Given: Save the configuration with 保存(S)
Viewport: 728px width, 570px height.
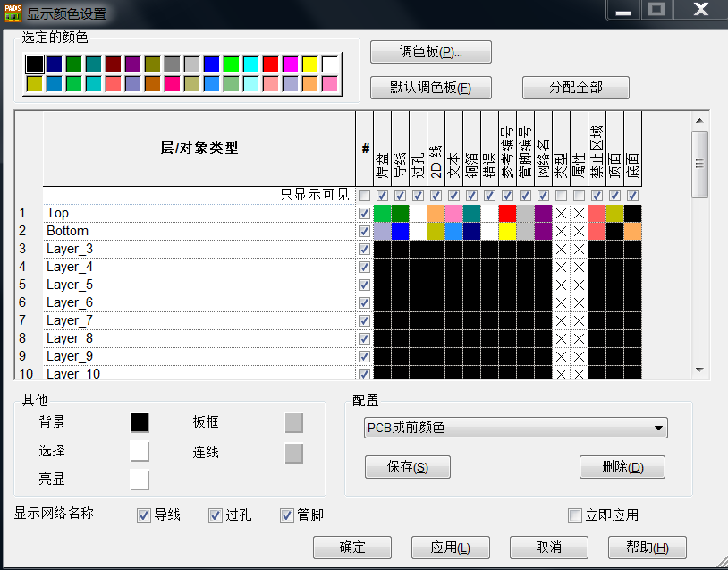Looking at the screenshot, I should [407, 466].
